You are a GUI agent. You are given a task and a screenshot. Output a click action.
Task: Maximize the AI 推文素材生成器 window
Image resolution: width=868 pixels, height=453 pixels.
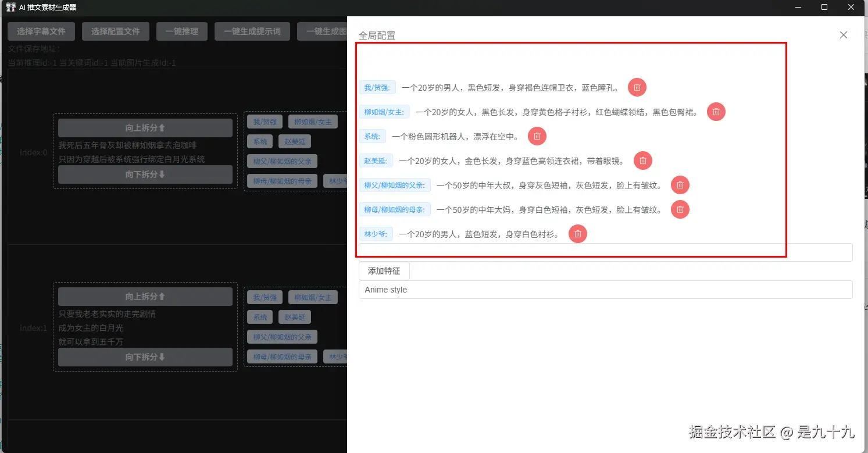(x=824, y=7)
